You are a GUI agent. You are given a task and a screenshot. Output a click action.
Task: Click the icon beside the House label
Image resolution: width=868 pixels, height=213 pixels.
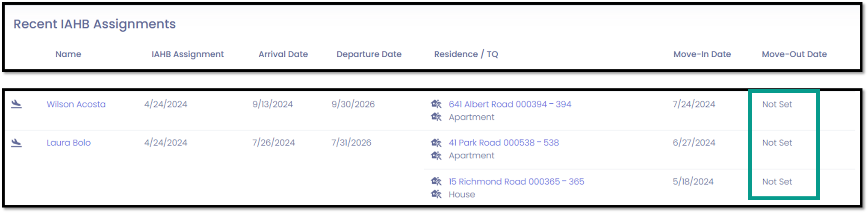tap(436, 194)
